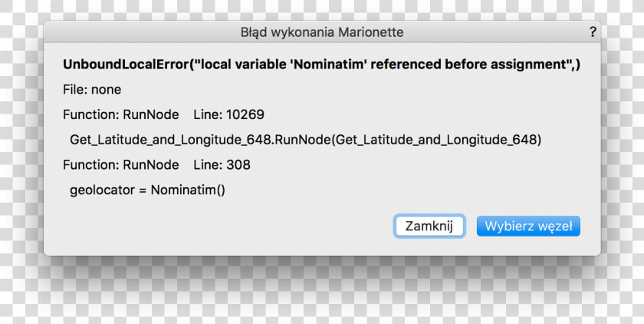The image size is (644, 324).
Task: Click the File: none line
Action: coord(92,90)
